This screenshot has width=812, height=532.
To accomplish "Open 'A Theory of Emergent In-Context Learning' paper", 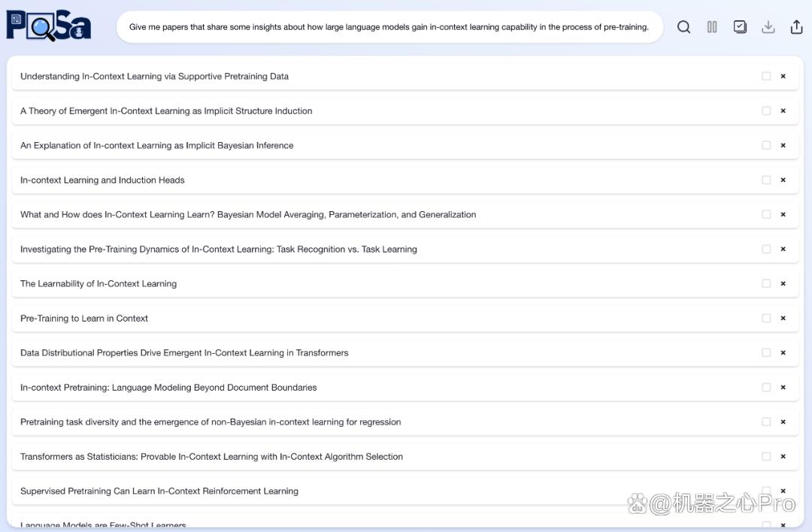I will (x=166, y=110).
